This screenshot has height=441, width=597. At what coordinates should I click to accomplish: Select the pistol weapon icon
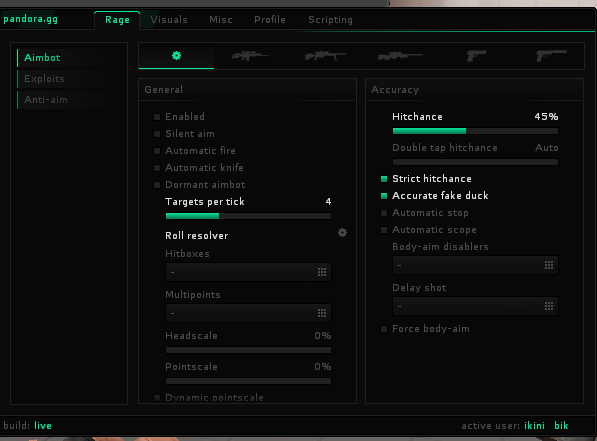click(476, 56)
